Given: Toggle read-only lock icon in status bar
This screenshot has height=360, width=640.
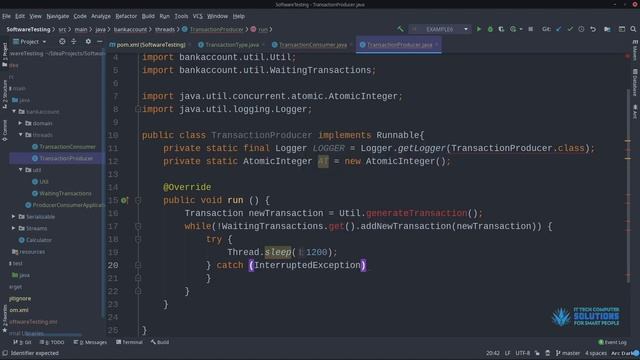Looking at the screenshot, I should pyautogui.click(x=537, y=353).
